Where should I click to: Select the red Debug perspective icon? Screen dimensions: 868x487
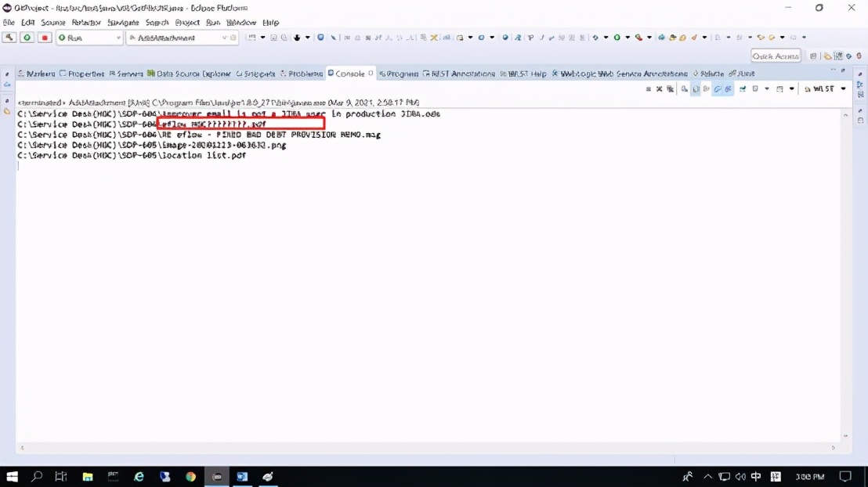click(x=859, y=56)
